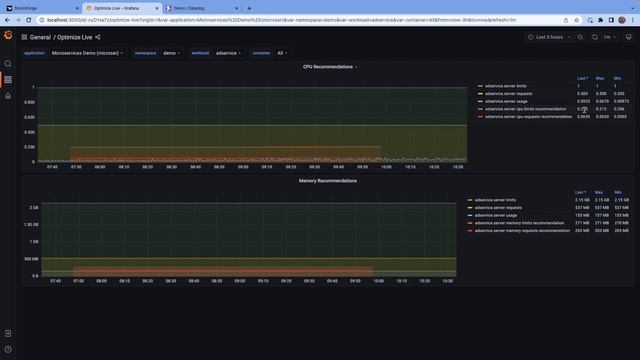Open the Extensions puzzle icon
The height and width of the screenshot is (360, 640).
600,20
